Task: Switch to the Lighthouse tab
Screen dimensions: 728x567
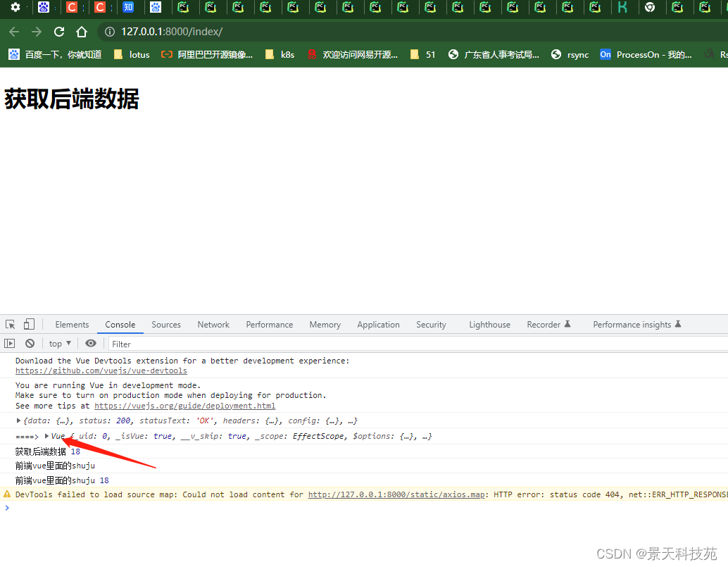Action: (489, 325)
